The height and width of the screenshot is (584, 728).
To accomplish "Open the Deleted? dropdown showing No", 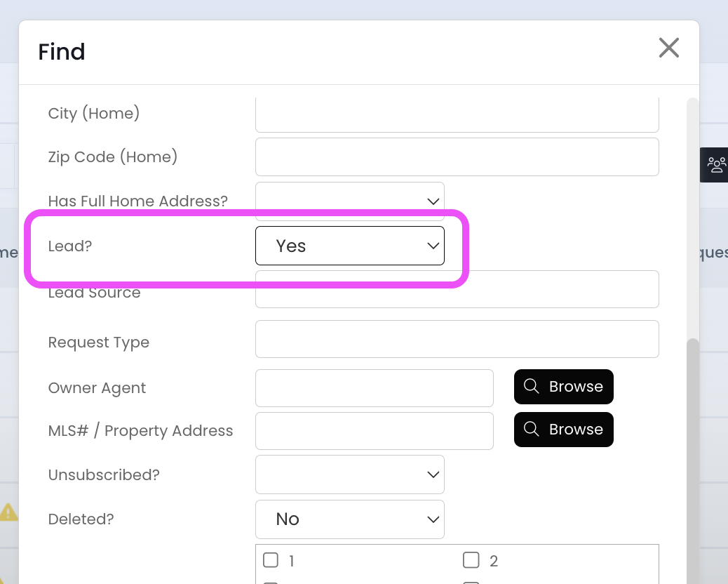I will (x=349, y=519).
